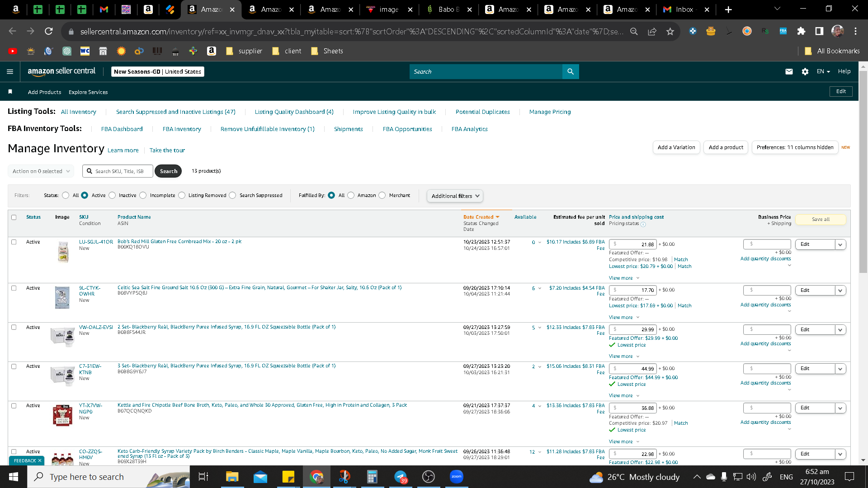Open the Chrome three-dot menu
Image resolution: width=868 pixels, height=488 pixels.
point(856,31)
